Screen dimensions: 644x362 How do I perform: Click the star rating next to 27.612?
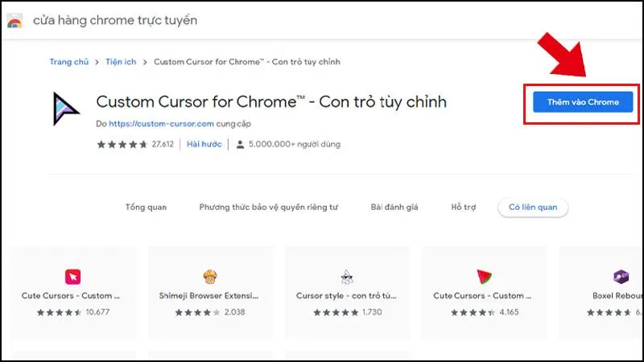coord(122,145)
